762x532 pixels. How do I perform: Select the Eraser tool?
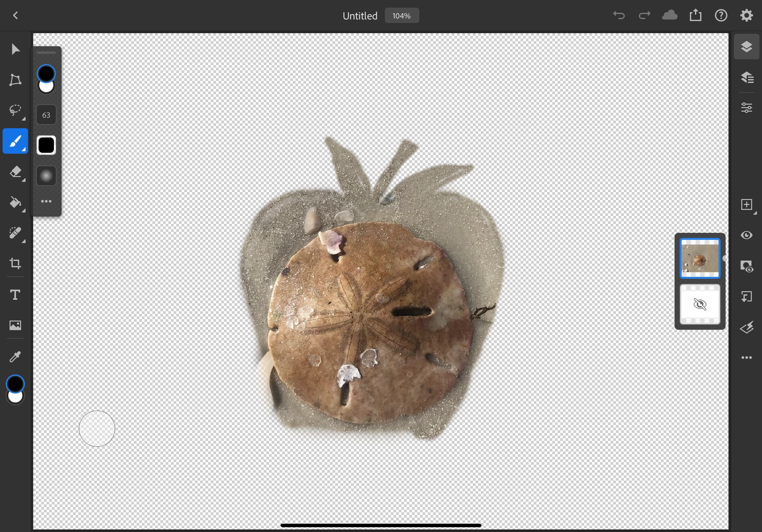coord(15,172)
